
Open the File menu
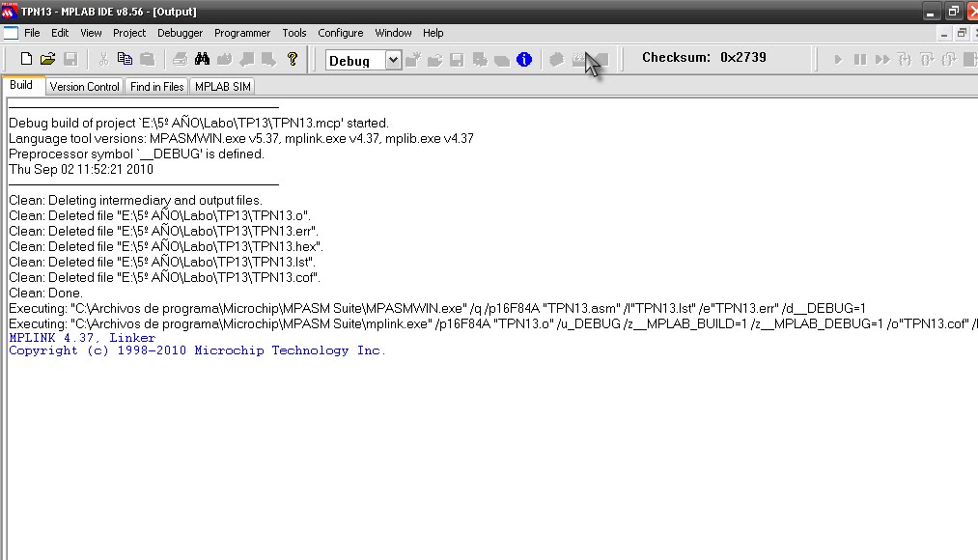click(32, 33)
